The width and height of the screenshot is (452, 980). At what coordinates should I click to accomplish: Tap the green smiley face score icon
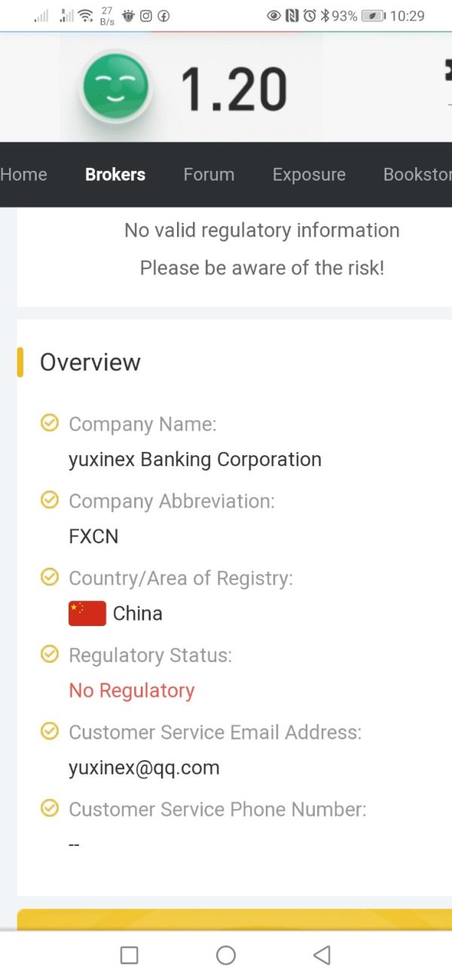click(x=115, y=87)
